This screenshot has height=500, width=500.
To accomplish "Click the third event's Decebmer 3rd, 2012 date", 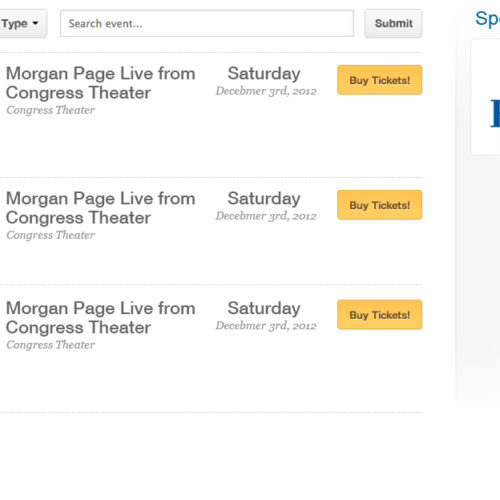I will (x=266, y=326).
